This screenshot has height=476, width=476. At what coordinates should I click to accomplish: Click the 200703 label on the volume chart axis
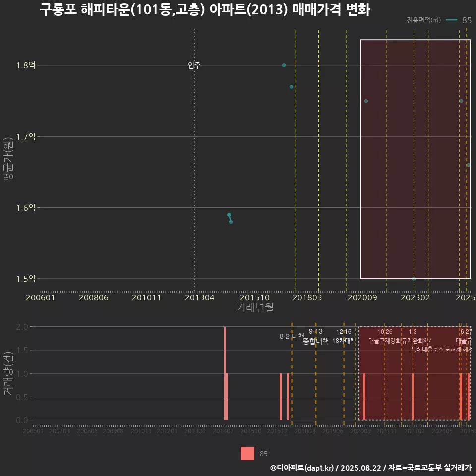pyautogui.click(x=59, y=431)
